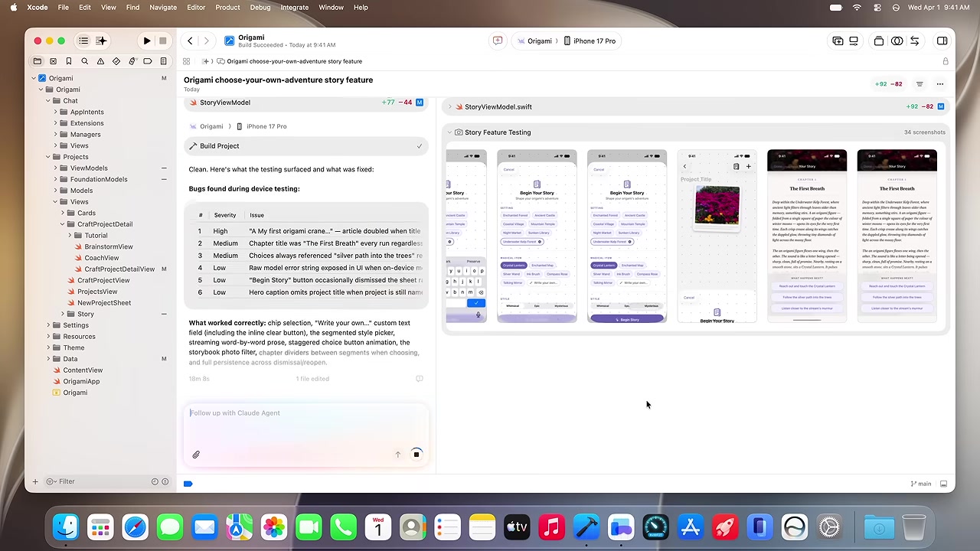Open the Debug navigator

click(x=132, y=61)
